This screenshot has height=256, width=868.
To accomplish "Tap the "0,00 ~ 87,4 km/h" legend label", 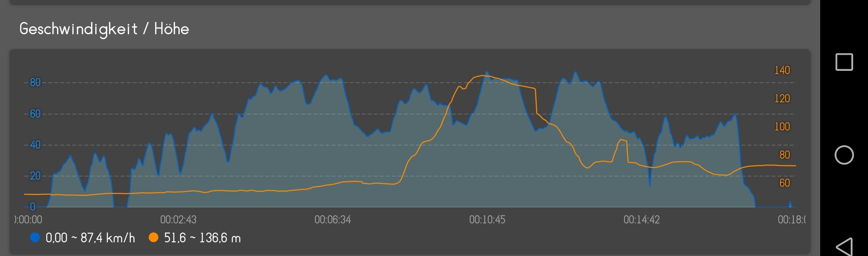I will [x=90, y=238].
